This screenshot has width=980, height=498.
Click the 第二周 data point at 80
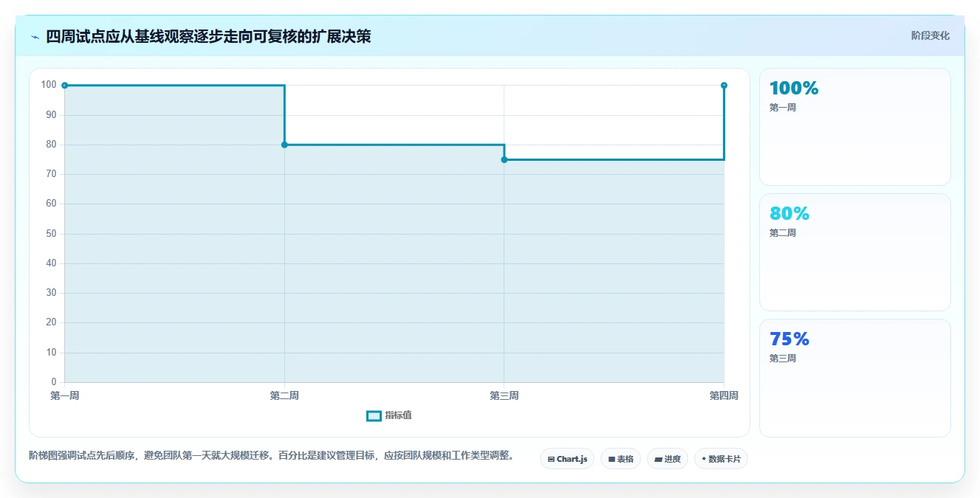pos(284,145)
